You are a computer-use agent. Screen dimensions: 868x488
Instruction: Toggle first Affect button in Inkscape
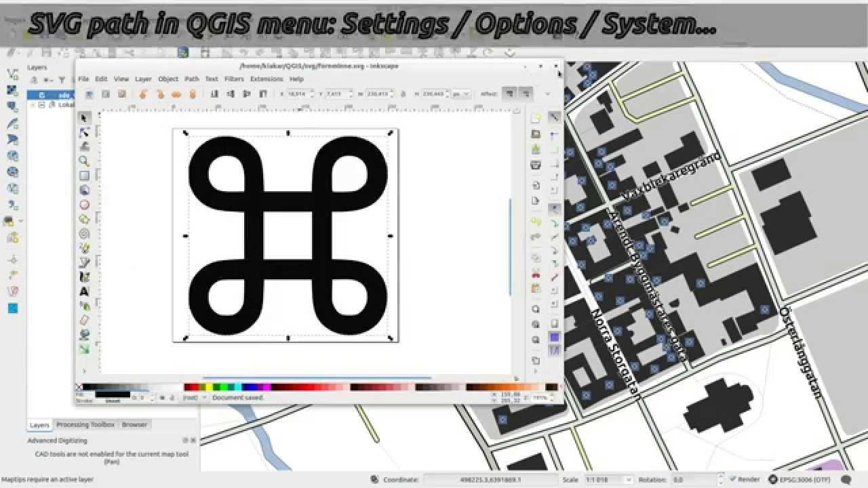coord(510,94)
